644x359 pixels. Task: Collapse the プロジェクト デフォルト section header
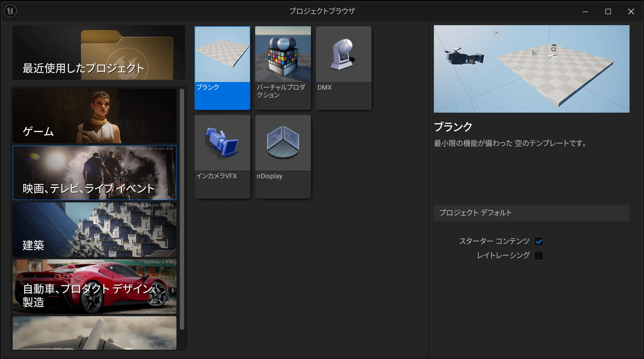[531, 213]
